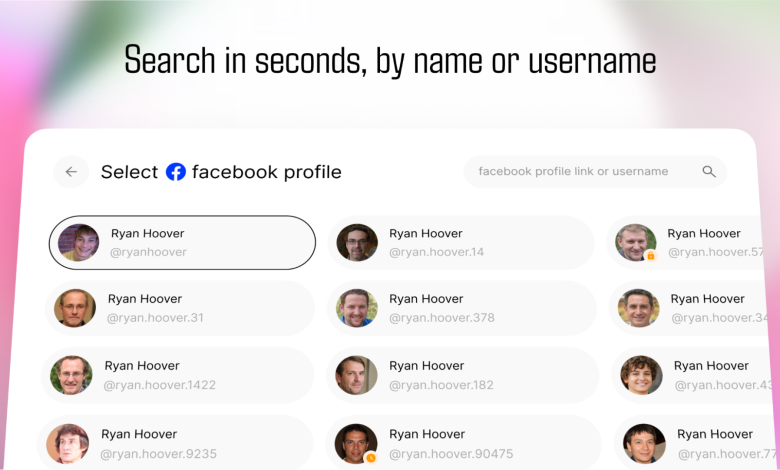This screenshot has height=470, width=780.
Task: Click the avatar of @ryan.hoover.1422
Action: (x=72, y=375)
